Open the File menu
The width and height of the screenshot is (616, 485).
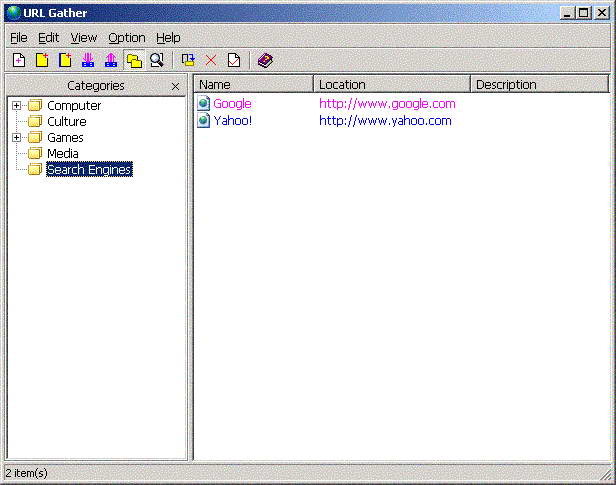(x=19, y=37)
